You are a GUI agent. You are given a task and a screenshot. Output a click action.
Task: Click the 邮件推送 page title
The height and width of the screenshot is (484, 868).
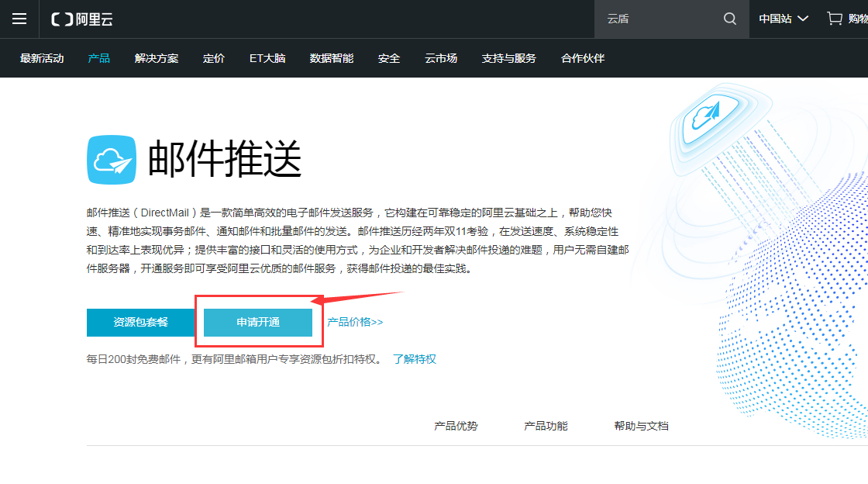pyautogui.click(x=225, y=160)
